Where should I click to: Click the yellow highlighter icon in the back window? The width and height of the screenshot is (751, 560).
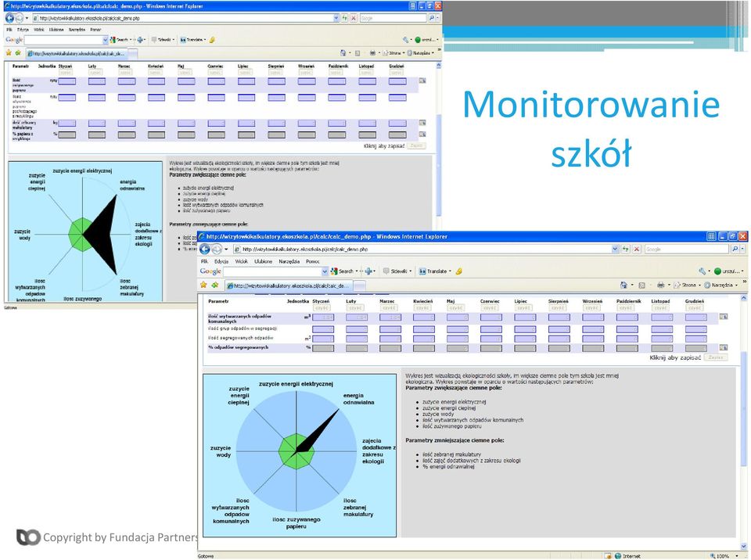(212, 40)
